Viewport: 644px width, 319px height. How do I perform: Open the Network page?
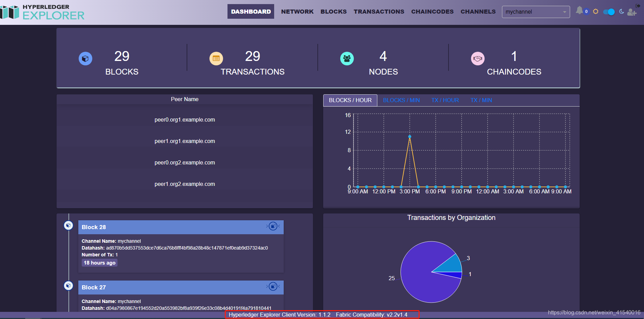coord(297,12)
